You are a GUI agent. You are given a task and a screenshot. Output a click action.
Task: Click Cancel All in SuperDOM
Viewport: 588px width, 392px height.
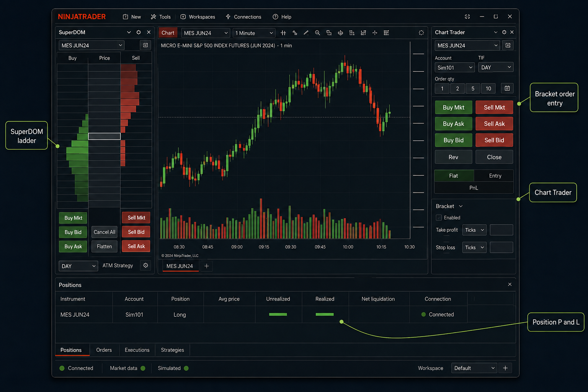(105, 232)
